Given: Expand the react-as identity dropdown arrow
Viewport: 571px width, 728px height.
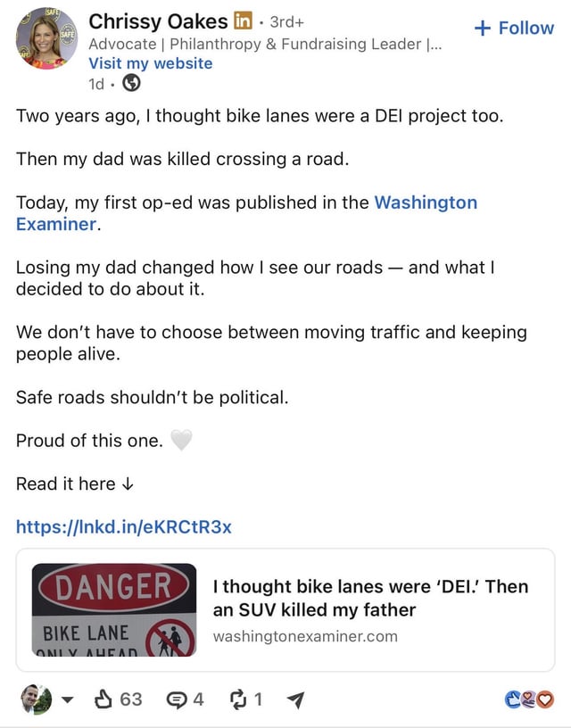Looking at the screenshot, I should coord(68,699).
